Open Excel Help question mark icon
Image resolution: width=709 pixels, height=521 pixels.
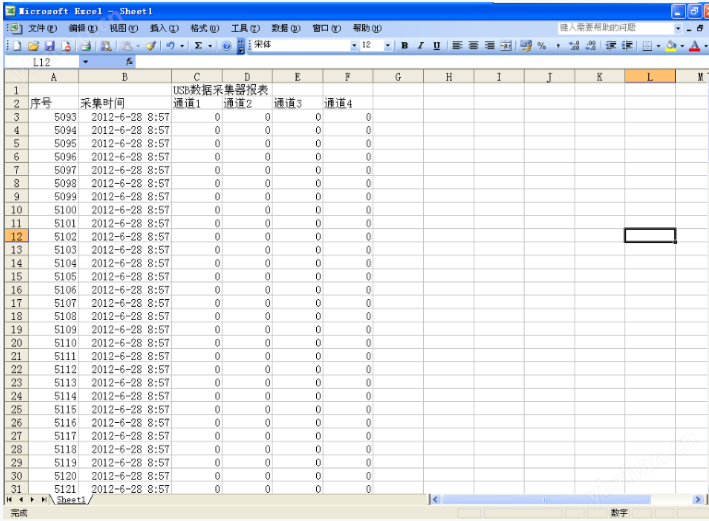pos(227,46)
